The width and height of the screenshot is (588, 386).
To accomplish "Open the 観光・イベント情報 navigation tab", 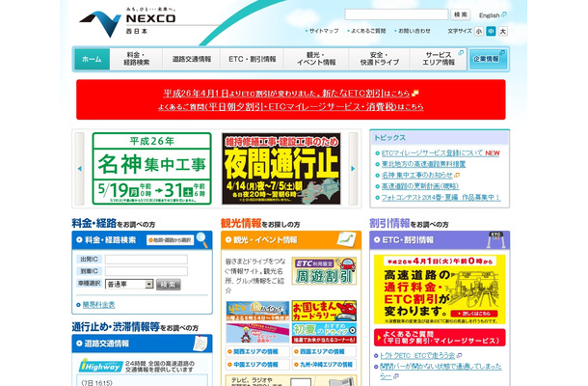I will 316,59.
